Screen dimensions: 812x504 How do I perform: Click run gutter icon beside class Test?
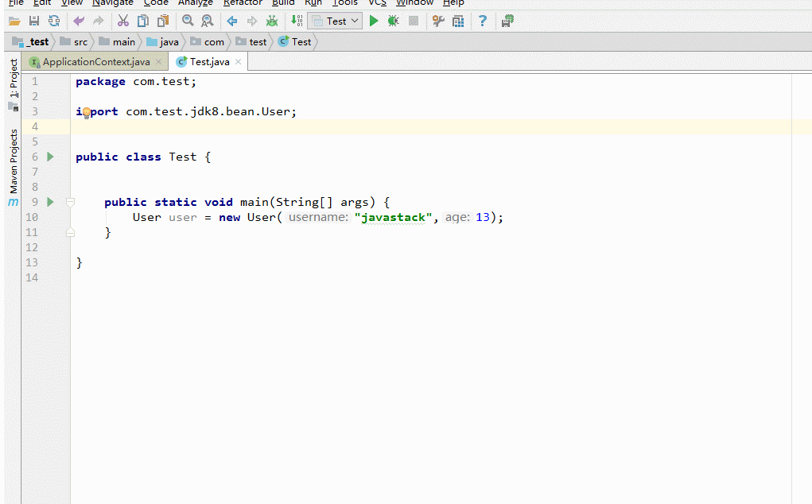[50, 157]
